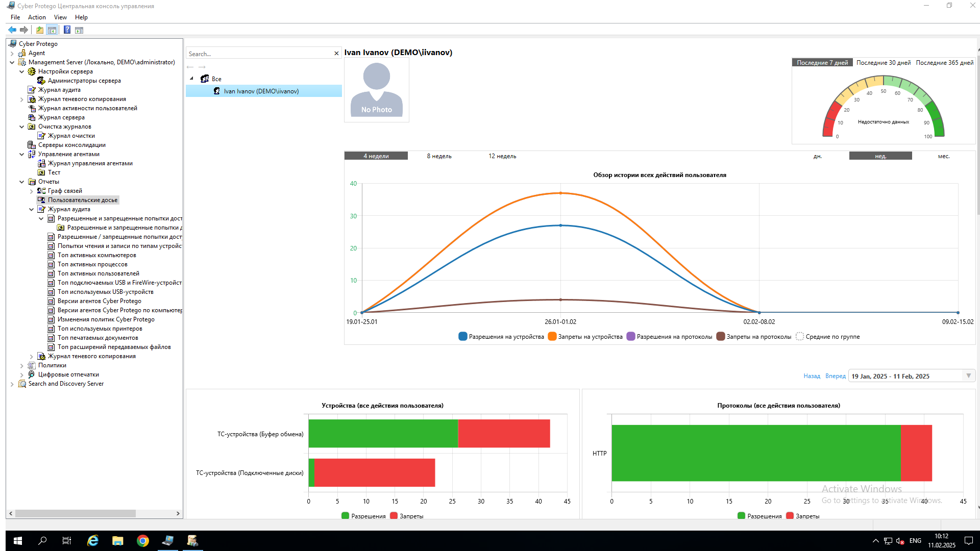The image size is (980, 551).
Task: Toggle Запреты на протоколы legend series
Action: coord(753,337)
